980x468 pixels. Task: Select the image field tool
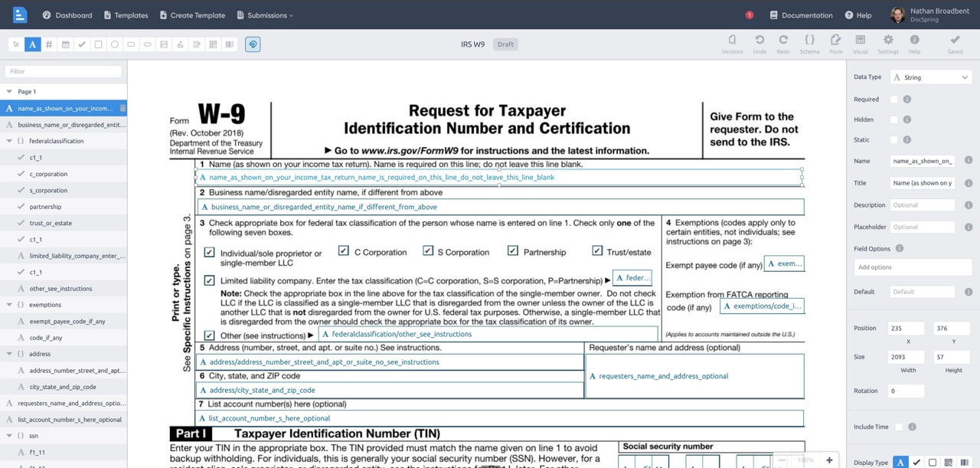[x=164, y=44]
